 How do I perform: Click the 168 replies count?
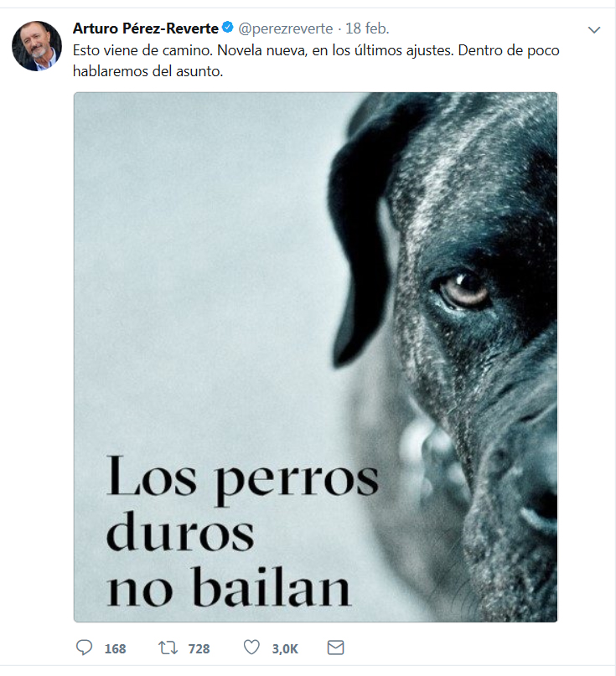click(115, 649)
